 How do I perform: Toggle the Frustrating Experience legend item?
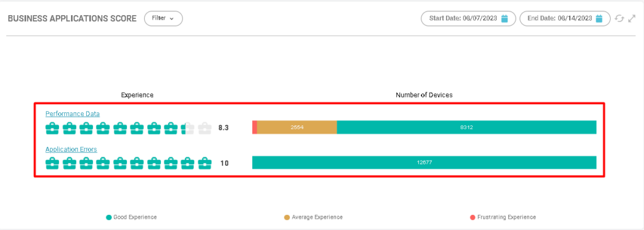point(502,217)
